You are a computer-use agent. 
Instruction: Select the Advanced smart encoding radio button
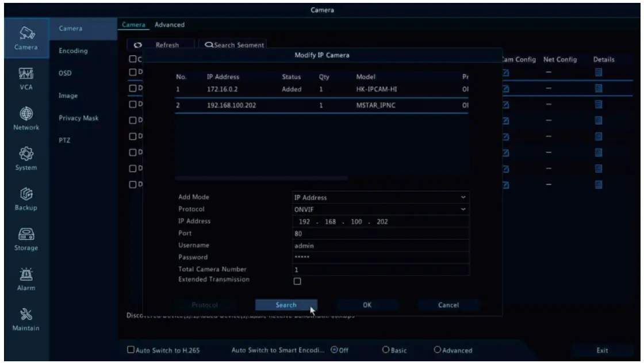tap(437, 349)
